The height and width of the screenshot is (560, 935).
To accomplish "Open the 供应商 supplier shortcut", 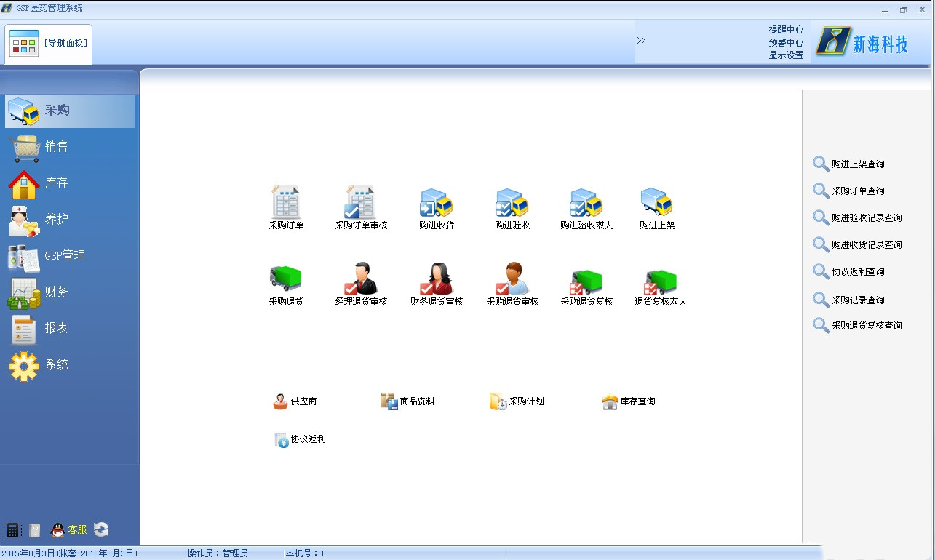I will (295, 401).
